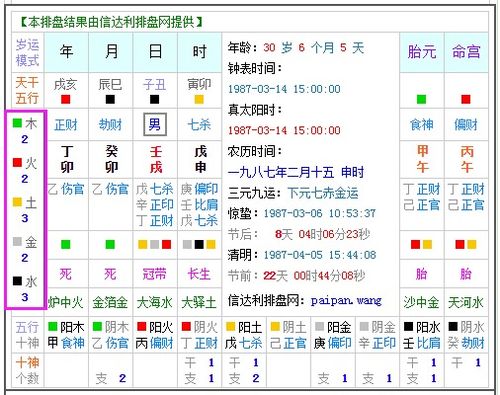Click the 沙中金 nayin label
Image resolution: width=500 pixels, height=395 pixels.
421,303
